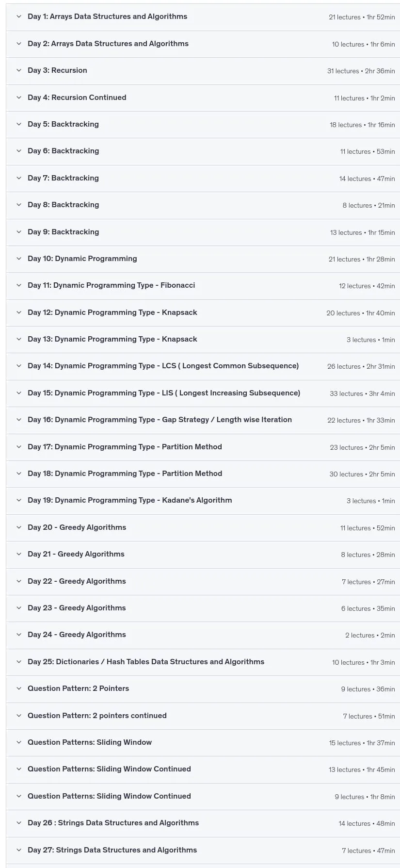Click chevron by Question Pattern: 2 Pointers
This screenshot has width=400, height=868.
pos(19,688)
